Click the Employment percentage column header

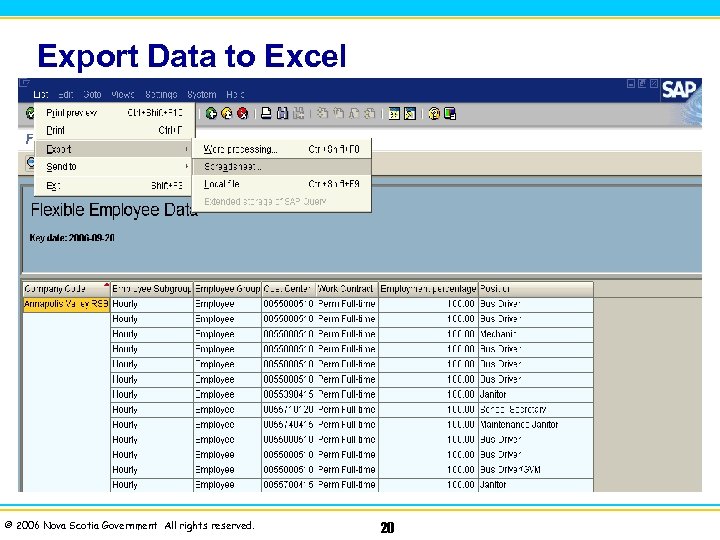tap(428, 289)
